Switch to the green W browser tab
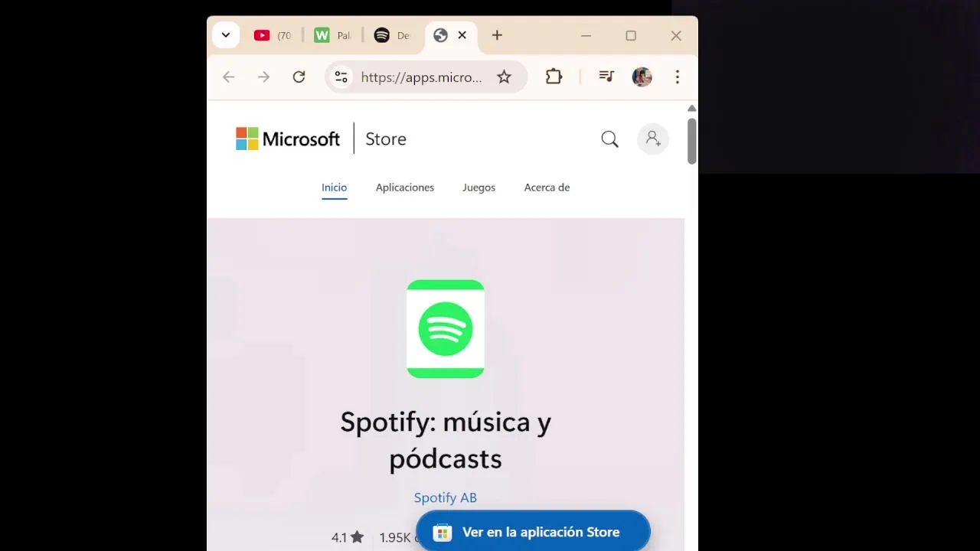980x551 pixels. pyautogui.click(x=332, y=35)
